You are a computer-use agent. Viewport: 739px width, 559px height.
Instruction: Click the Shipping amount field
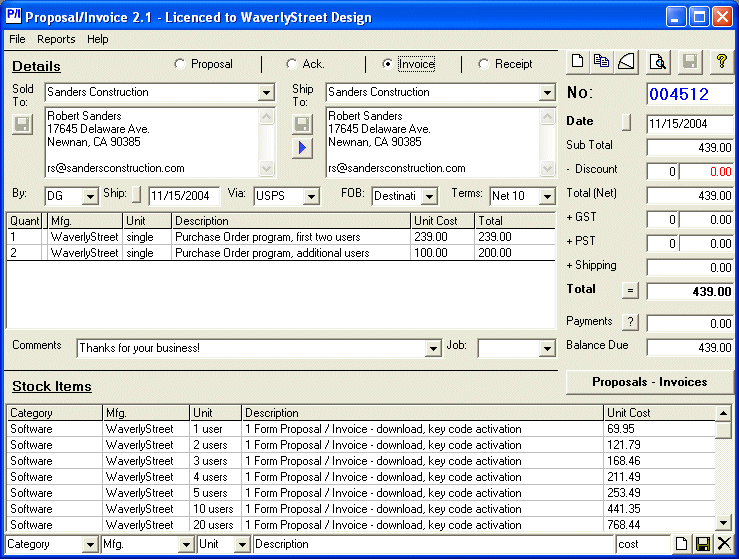pos(690,268)
